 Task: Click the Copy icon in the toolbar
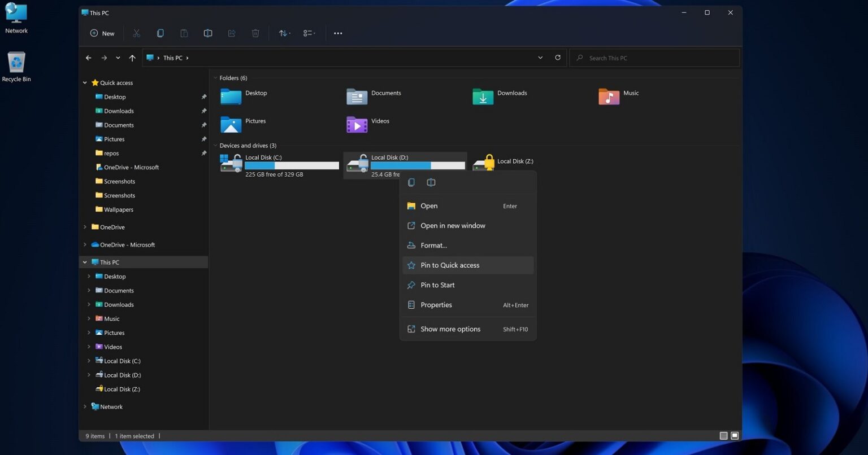(160, 33)
